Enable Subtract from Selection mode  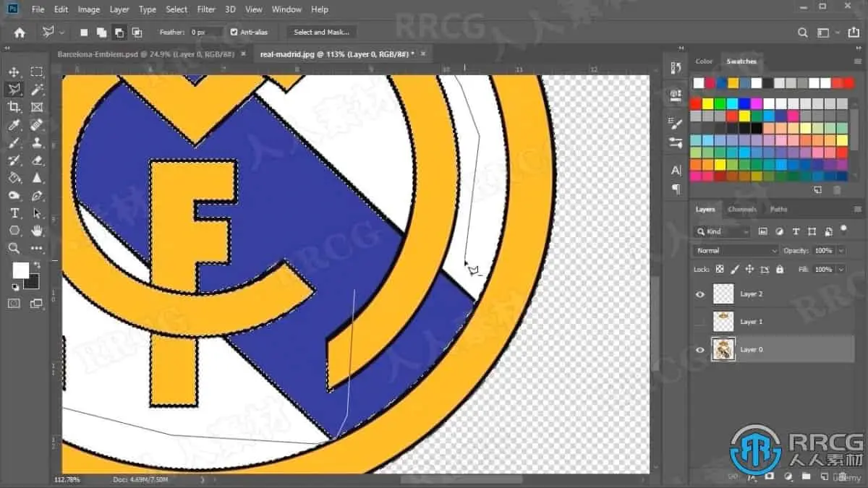point(119,33)
